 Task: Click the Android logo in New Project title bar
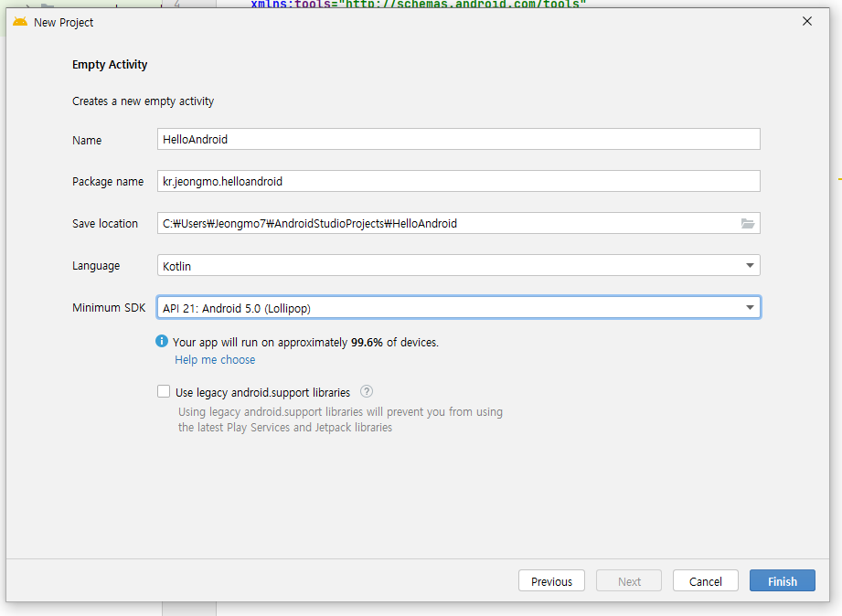(x=20, y=22)
